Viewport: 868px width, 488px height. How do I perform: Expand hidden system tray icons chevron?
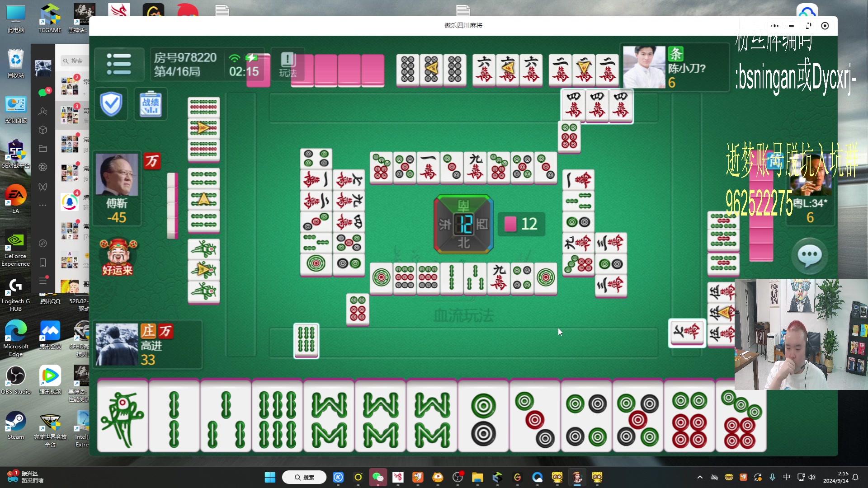[x=700, y=477]
